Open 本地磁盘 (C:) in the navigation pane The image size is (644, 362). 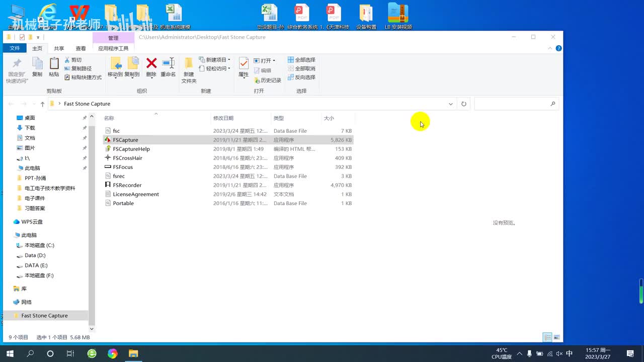[39, 245]
